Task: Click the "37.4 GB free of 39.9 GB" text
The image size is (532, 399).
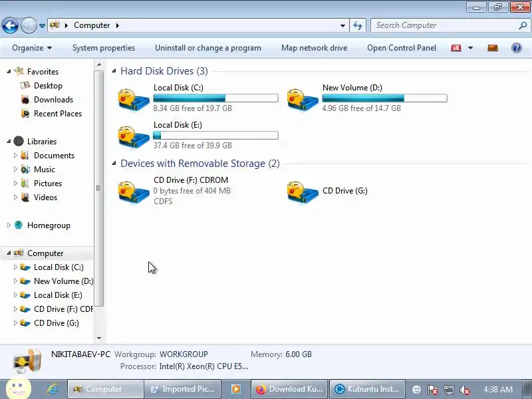Action: click(192, 145)
